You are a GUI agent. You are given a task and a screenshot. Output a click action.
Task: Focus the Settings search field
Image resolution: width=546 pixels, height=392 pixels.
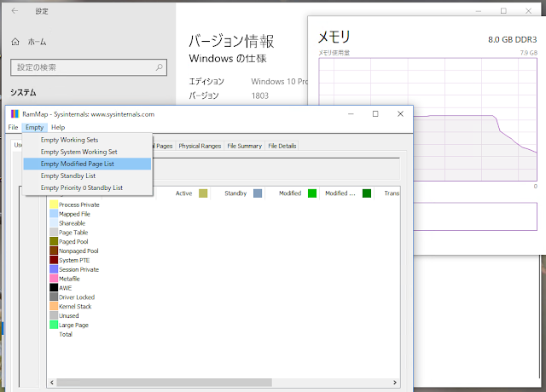pos(89,67)
